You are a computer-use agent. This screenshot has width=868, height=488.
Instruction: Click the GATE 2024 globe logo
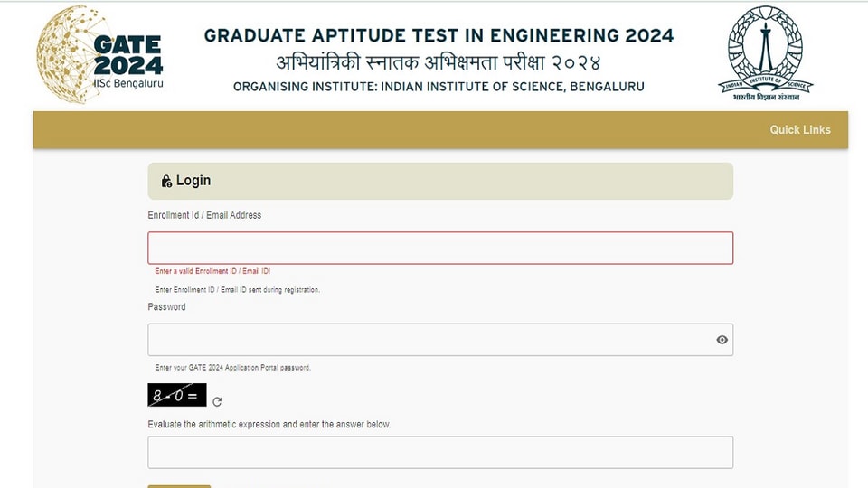pos(100,54)
